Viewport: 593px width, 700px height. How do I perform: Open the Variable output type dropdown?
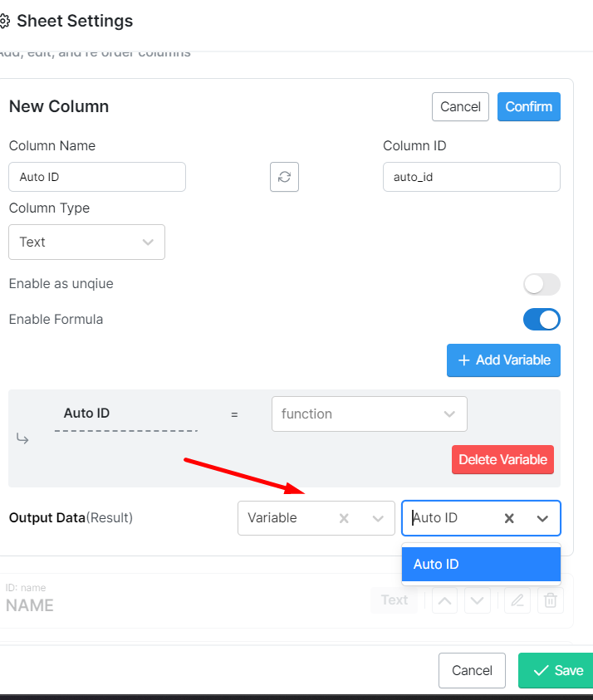[378, 518]
